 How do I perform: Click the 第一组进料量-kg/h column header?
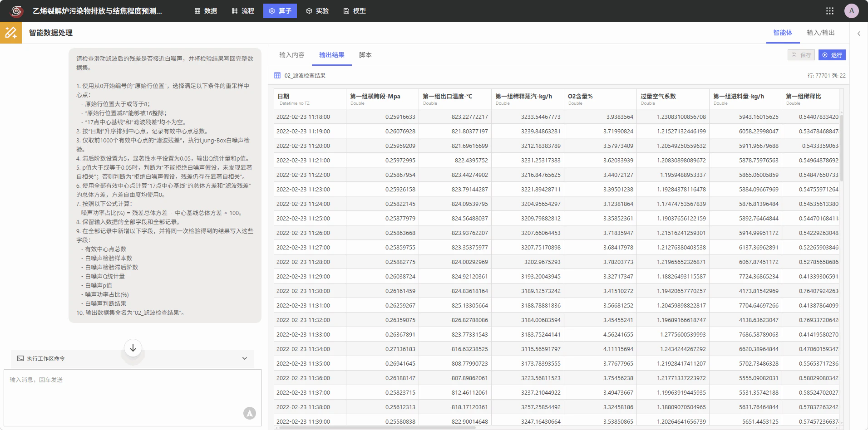(745, 99)
